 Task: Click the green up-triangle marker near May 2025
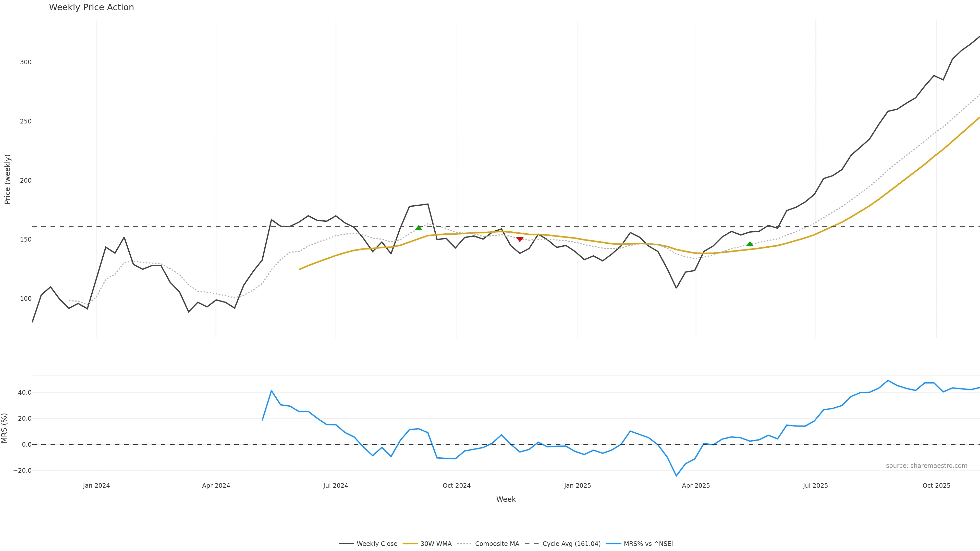(x=750, y=244)
